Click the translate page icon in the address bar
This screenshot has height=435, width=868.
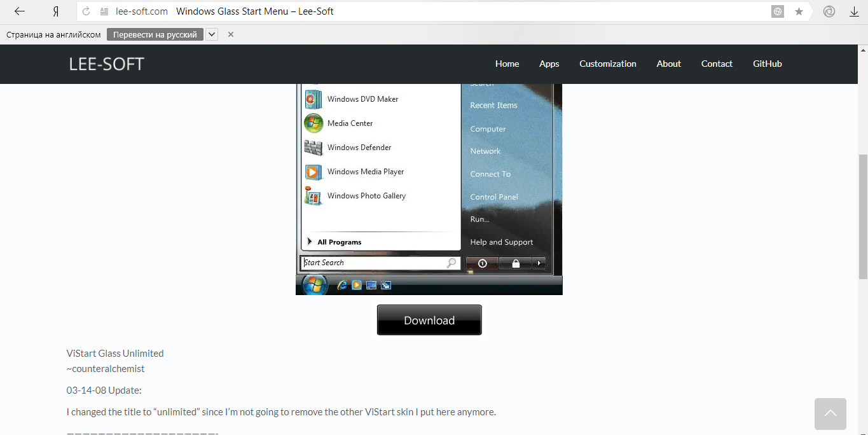point(778,11)
